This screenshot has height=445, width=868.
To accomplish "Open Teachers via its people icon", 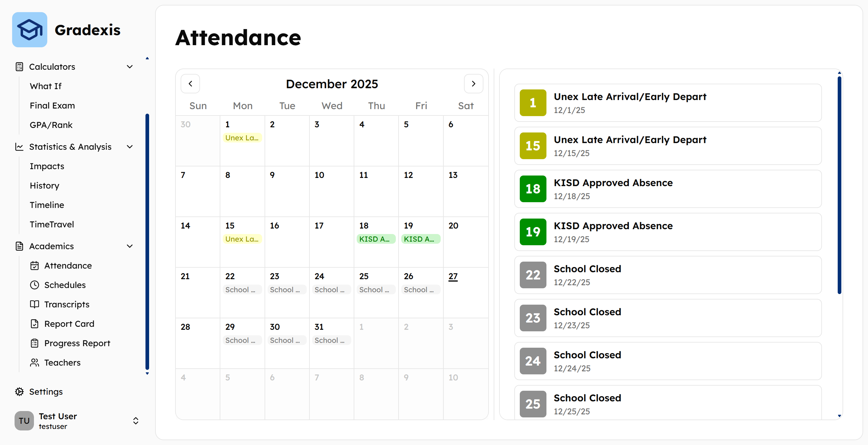I will pos(34,363).
